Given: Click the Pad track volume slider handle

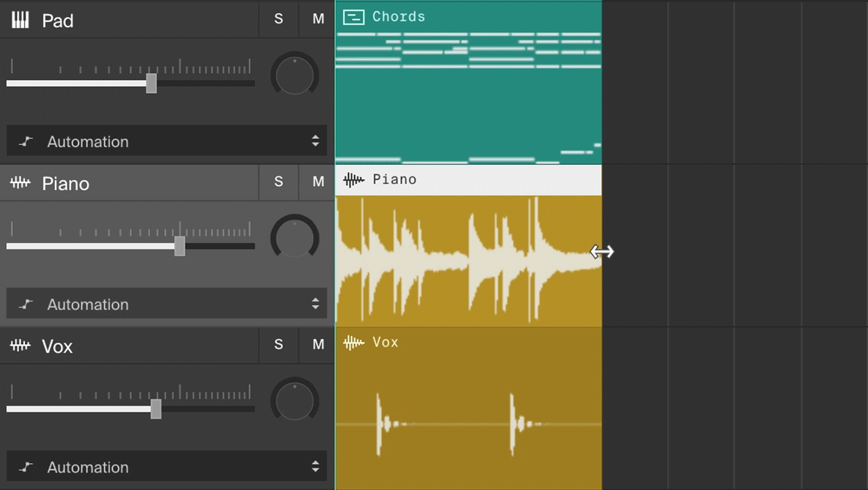Looking at the screenshot, I should (x=151, y=83).
